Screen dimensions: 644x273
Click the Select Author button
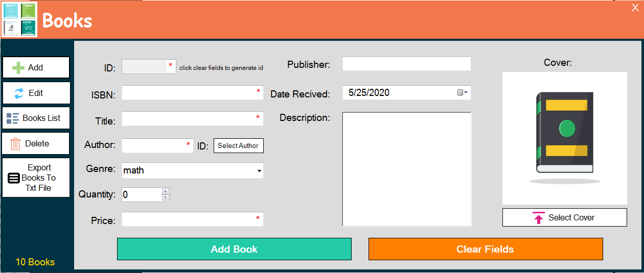point(238,145)
